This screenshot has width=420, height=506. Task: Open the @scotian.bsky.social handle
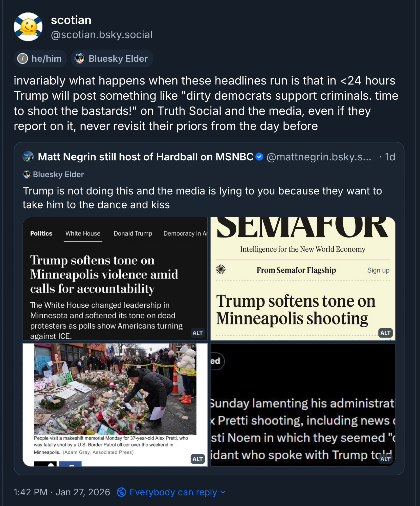tap(102, 35)
